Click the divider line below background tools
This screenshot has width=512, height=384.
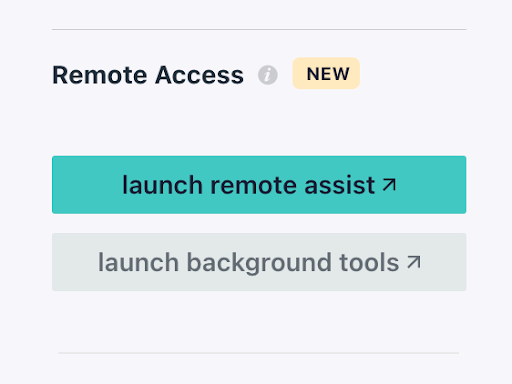259,353
